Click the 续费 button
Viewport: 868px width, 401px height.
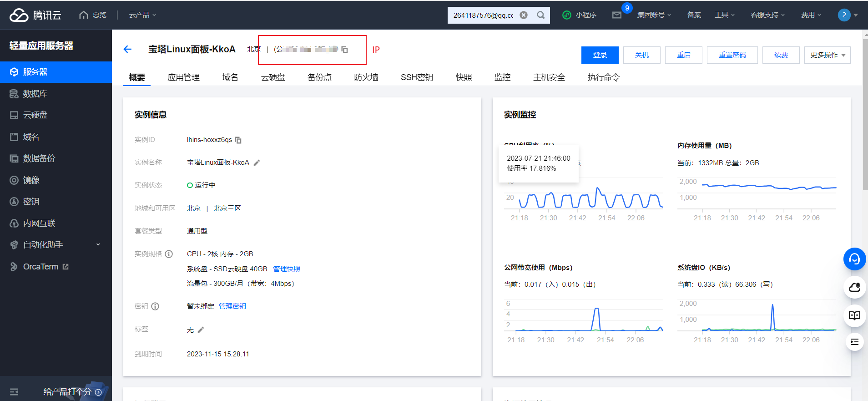point(781,55)
